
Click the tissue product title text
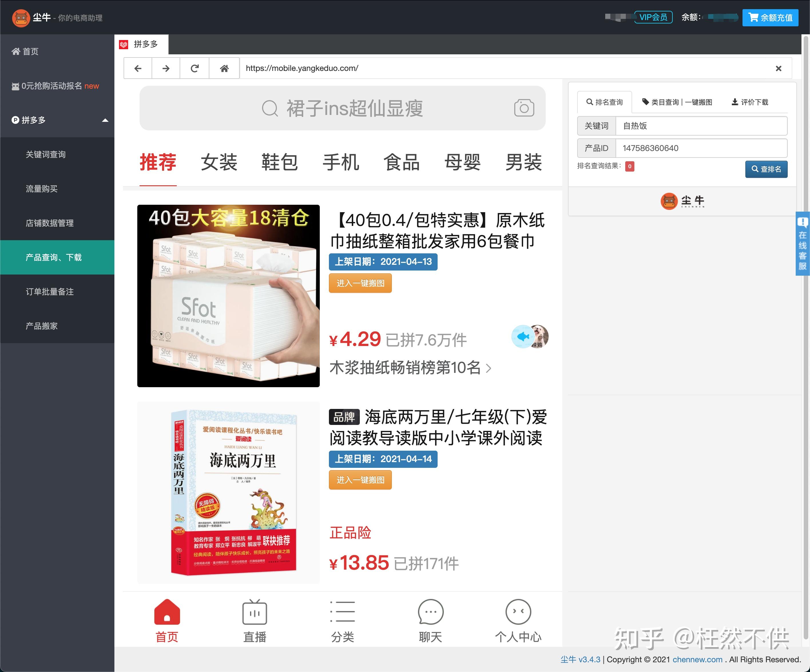437,230
